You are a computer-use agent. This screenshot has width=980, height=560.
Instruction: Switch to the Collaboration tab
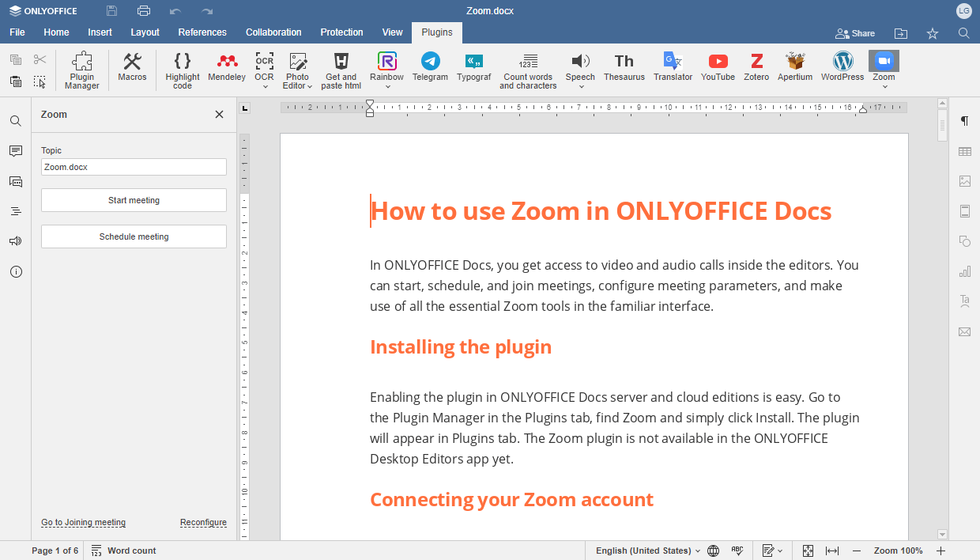tap(273, 32)
